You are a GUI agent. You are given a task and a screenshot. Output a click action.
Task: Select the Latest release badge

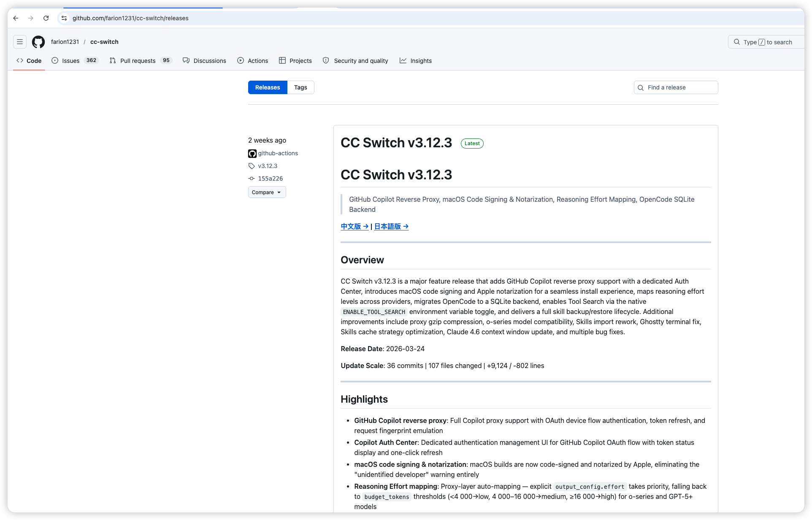pyautogui.click(x=472, y=144)
